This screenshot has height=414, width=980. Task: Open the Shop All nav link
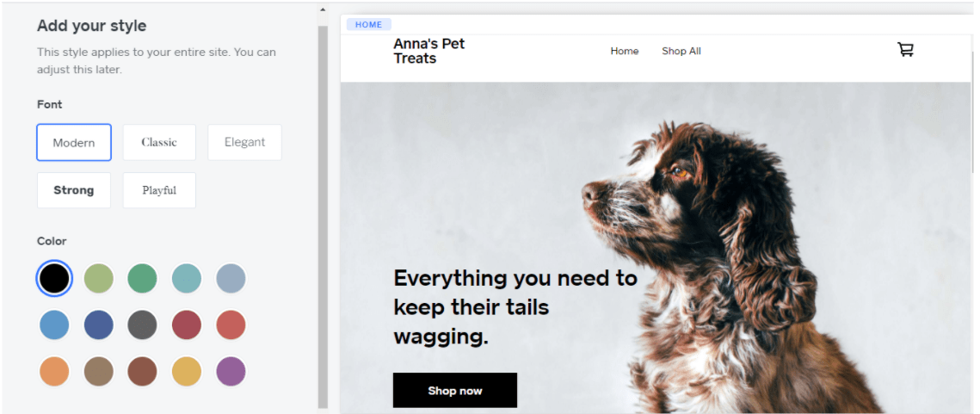[681, 52]
